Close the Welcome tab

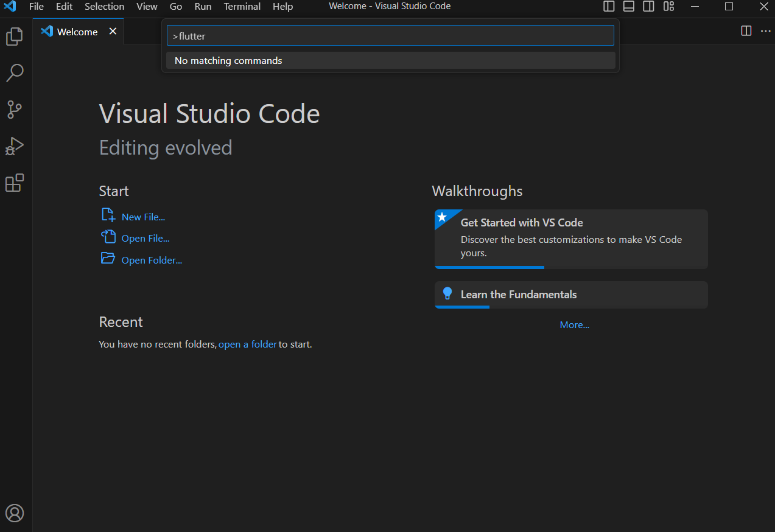(113, 32)
